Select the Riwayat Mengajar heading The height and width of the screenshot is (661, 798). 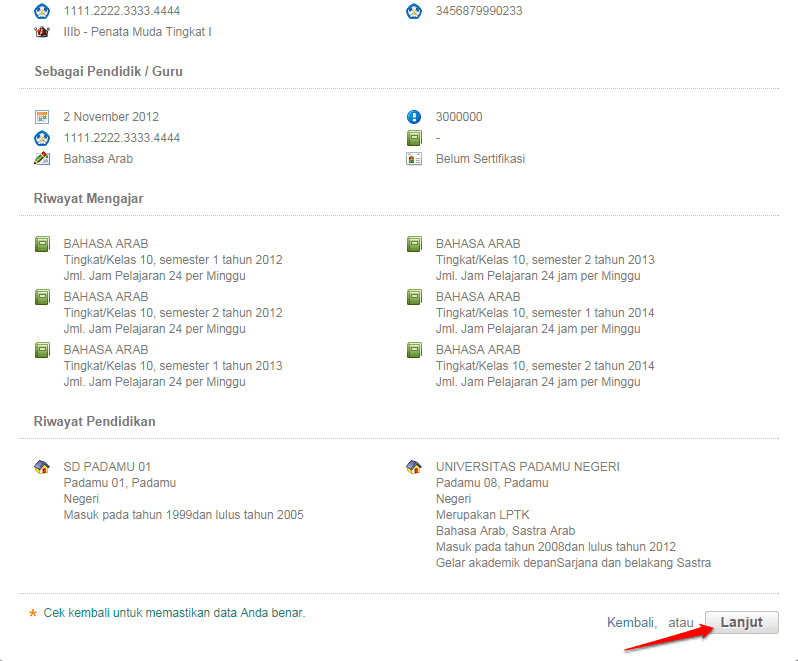[89, 198]
